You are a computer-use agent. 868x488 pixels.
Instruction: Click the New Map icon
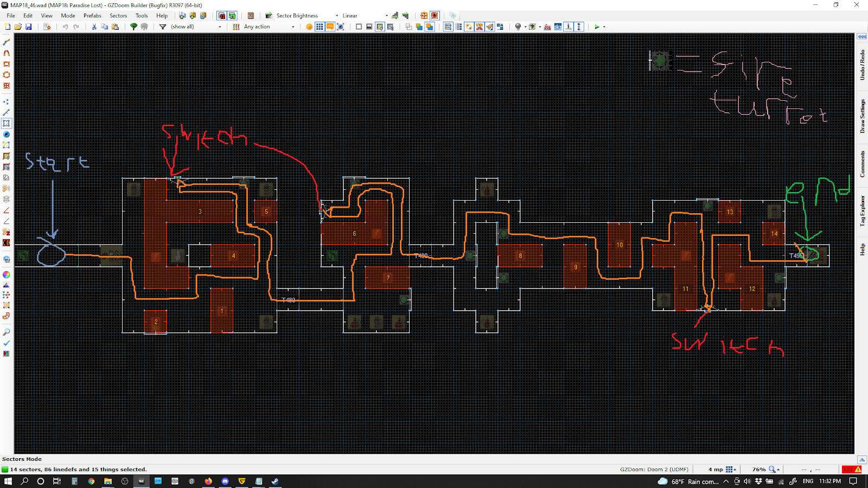click(8, 27)
